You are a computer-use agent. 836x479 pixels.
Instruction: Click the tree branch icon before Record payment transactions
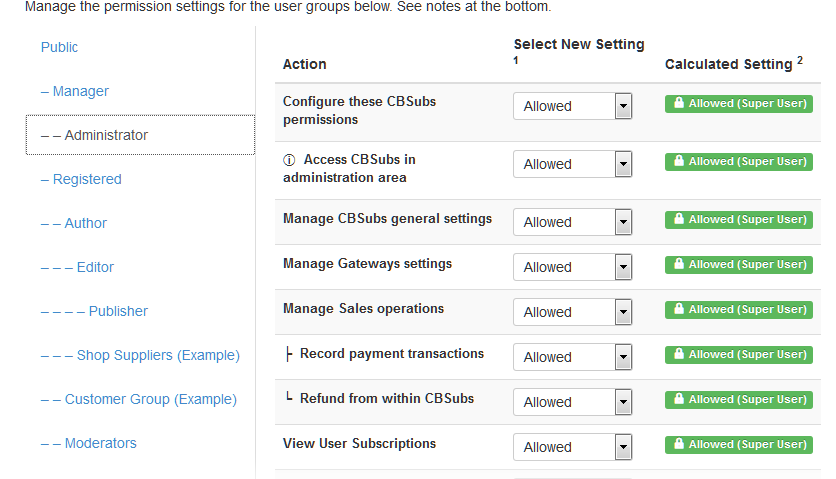[x=288, y=354]
